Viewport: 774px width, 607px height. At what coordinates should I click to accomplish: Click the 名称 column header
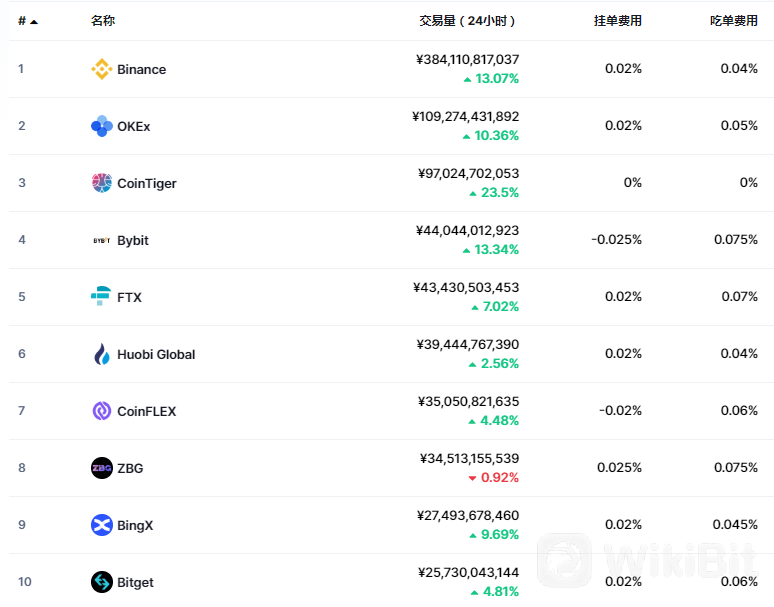click(103, 21)
